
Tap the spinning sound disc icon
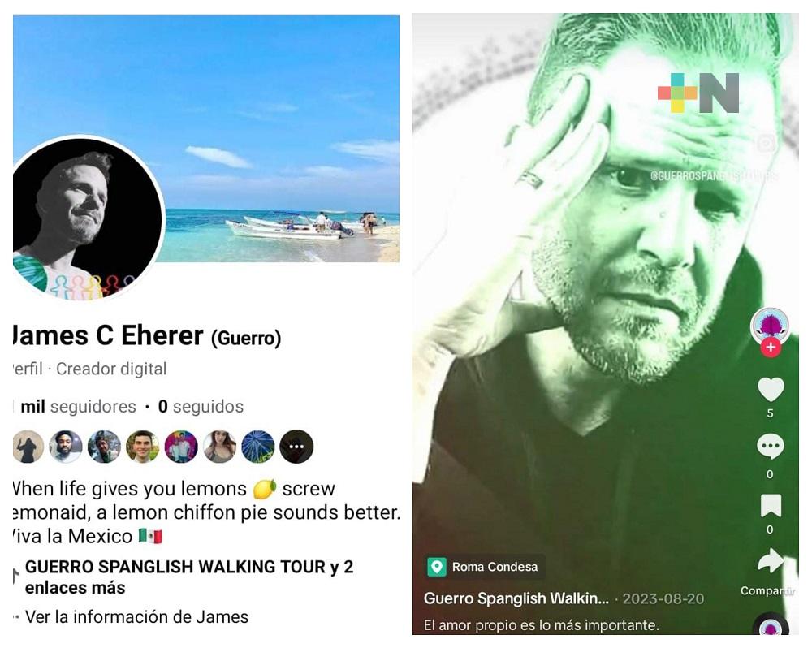[770, 624]
